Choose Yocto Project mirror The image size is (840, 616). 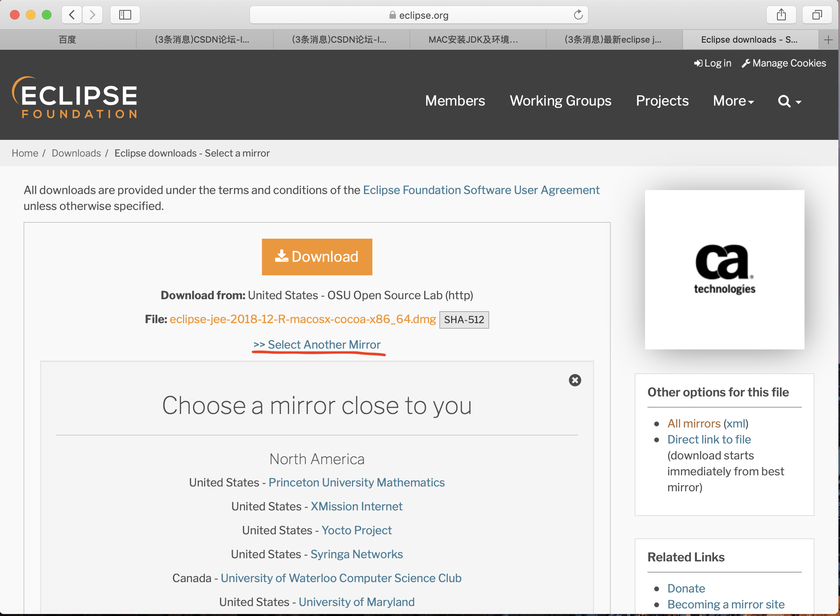pyautogui.click(x=356, y=530)
